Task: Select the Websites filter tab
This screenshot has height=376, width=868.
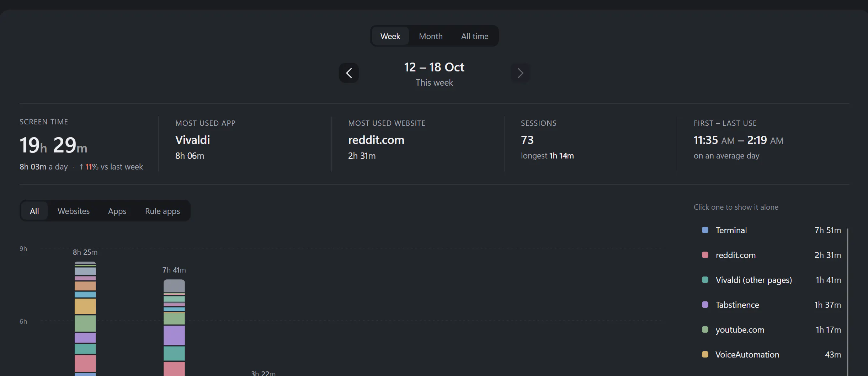Action: click(74, 211)
